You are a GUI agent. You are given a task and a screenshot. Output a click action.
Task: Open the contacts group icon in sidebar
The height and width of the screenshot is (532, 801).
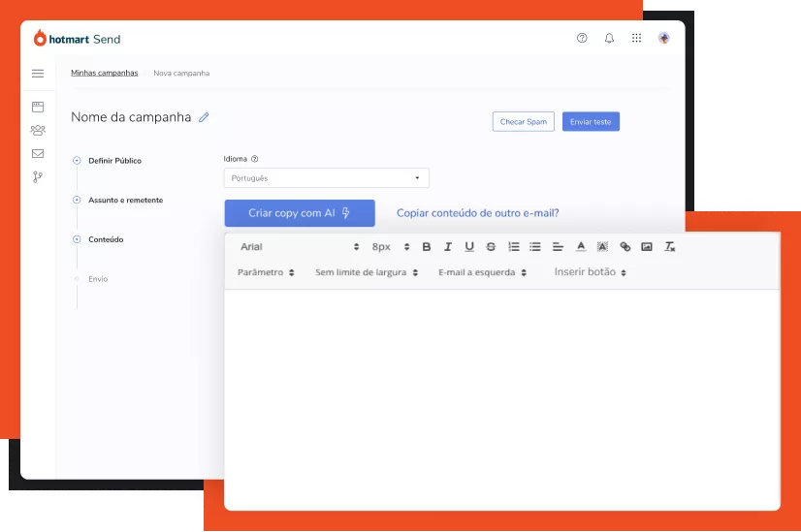[38, 130]
